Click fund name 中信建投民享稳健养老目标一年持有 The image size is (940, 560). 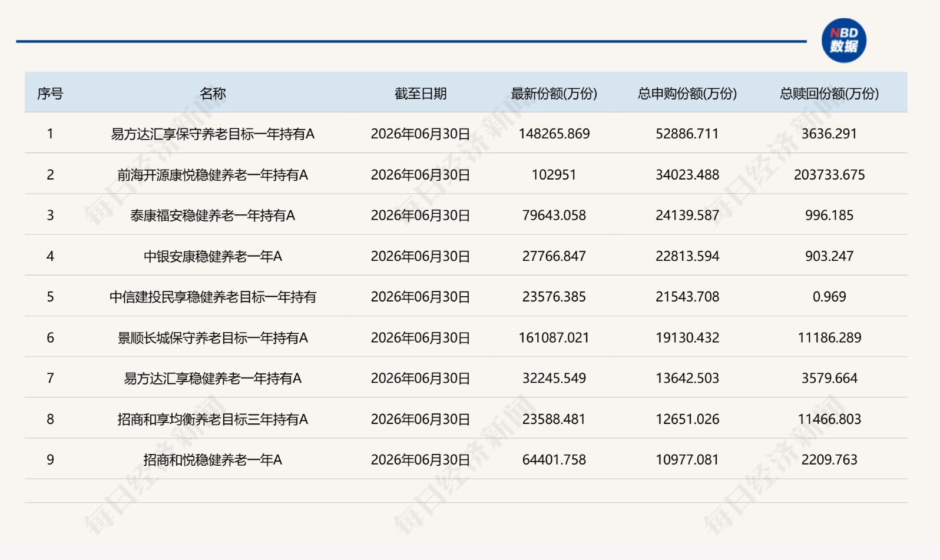pos(213,297)
